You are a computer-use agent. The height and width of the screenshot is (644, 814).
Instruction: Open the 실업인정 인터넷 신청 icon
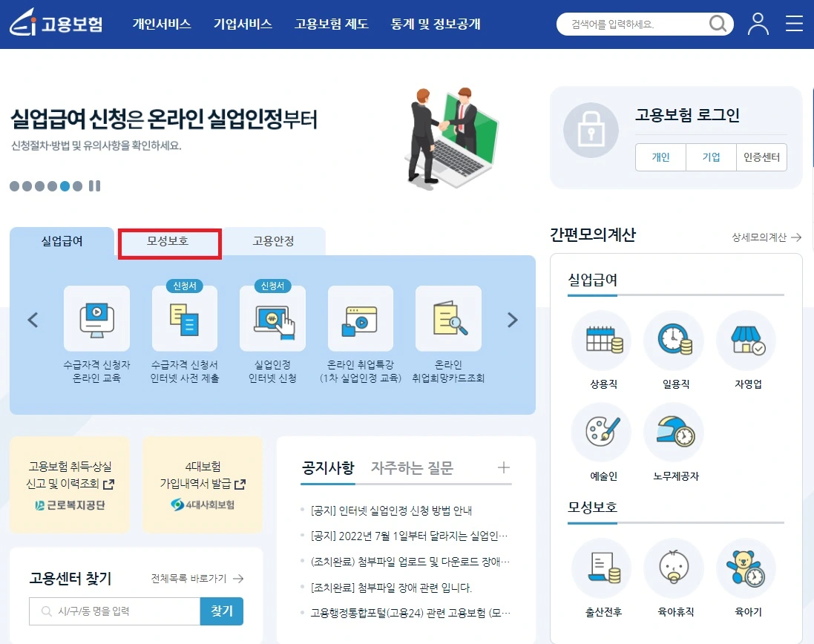[273, 319]
